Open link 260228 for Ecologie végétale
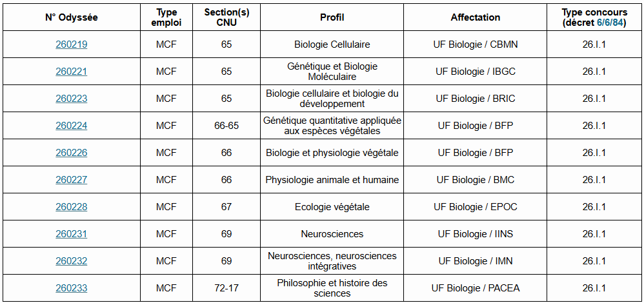This screenshot has height=303, width=644. [x=71, y=207]
